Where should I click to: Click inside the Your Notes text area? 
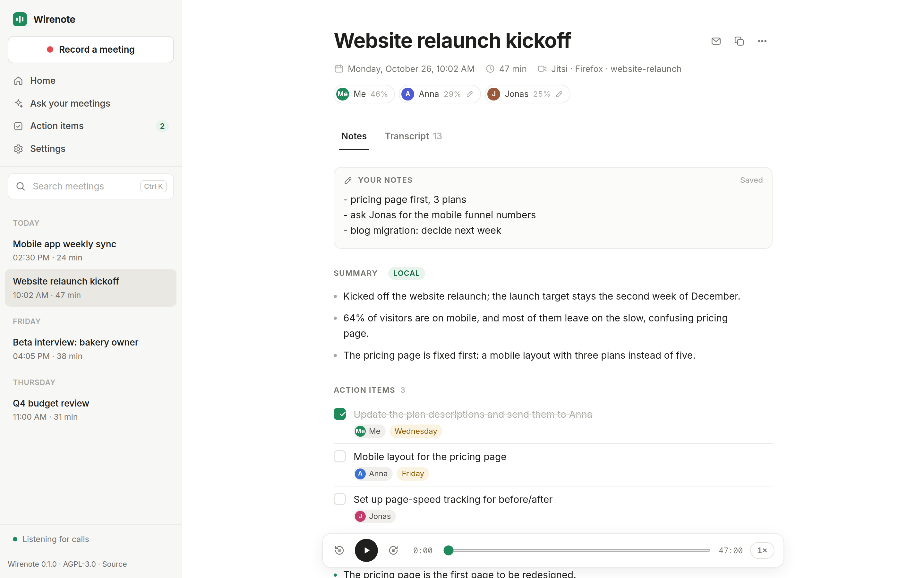(553, 215)
